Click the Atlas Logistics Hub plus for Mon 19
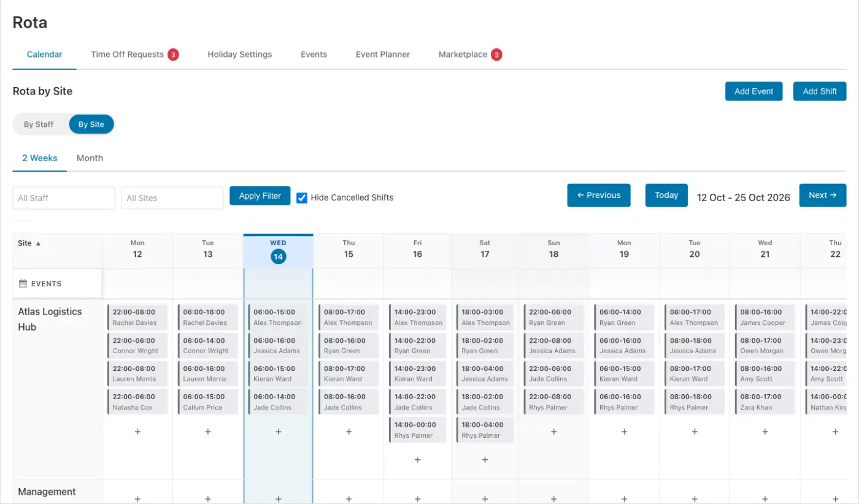This screenshot has height=504, width=859. point(624,432)
